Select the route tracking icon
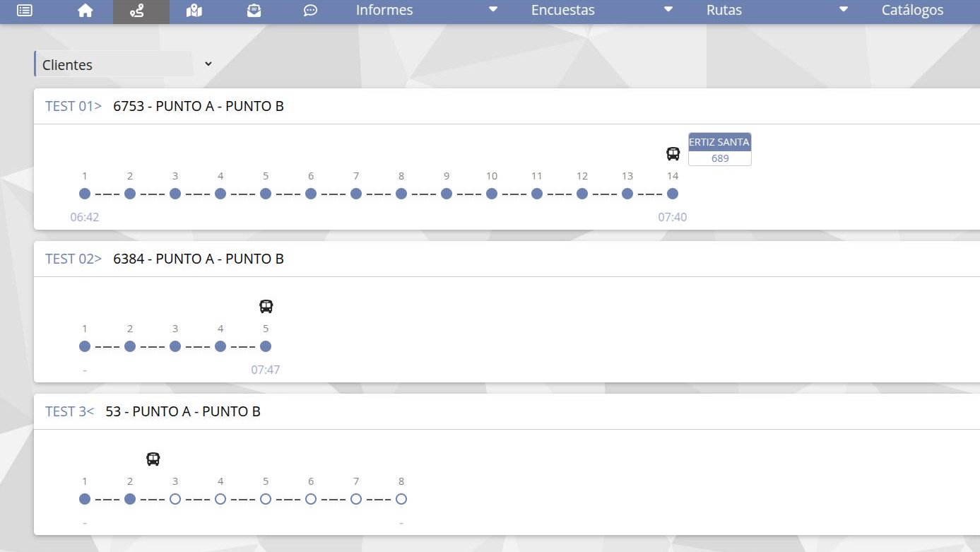This screenshot has height=552, width=980. coord(138,11)
